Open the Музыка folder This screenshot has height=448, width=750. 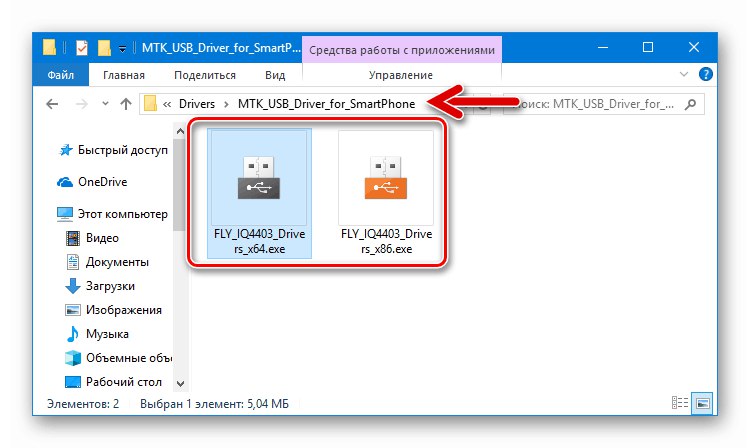(97, 334)
